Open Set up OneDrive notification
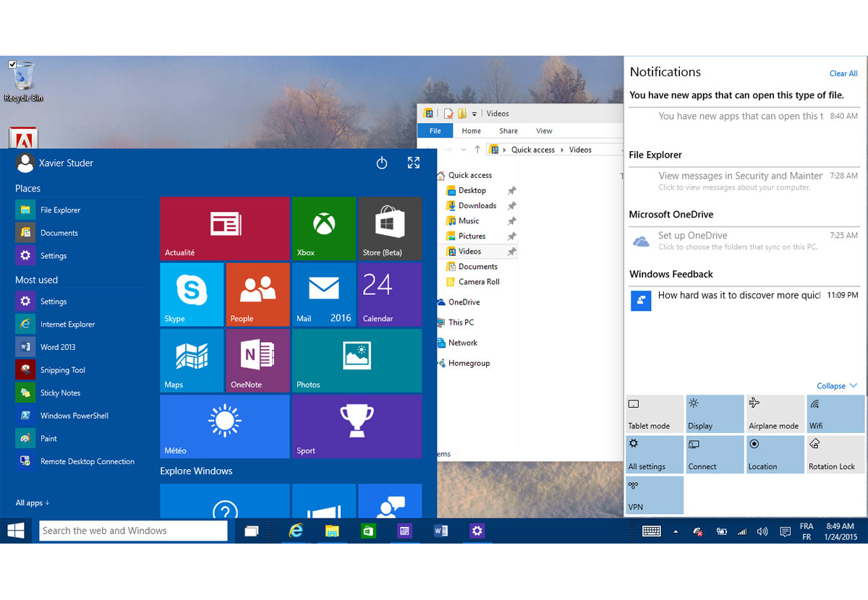868x600 pixels. (744, 241)
